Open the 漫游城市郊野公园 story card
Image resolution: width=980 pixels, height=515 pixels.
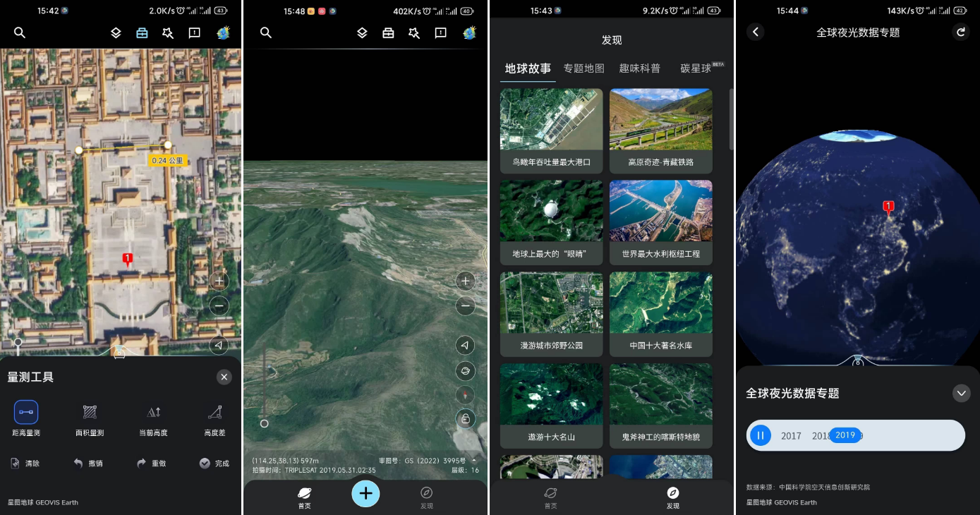551,315
